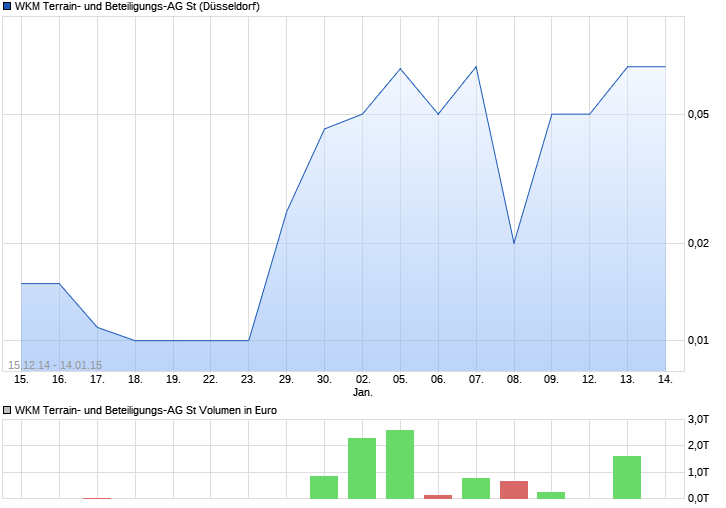Click the date axis label 22.
The width and height of the screenshot is (726, 508).
pyautogui.click(x=210, y=379)
